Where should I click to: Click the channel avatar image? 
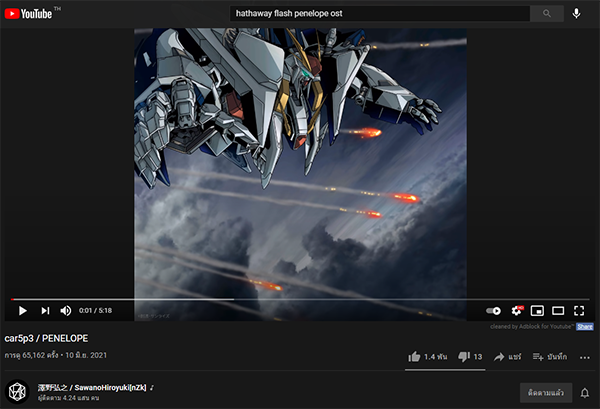click(16, 392)
